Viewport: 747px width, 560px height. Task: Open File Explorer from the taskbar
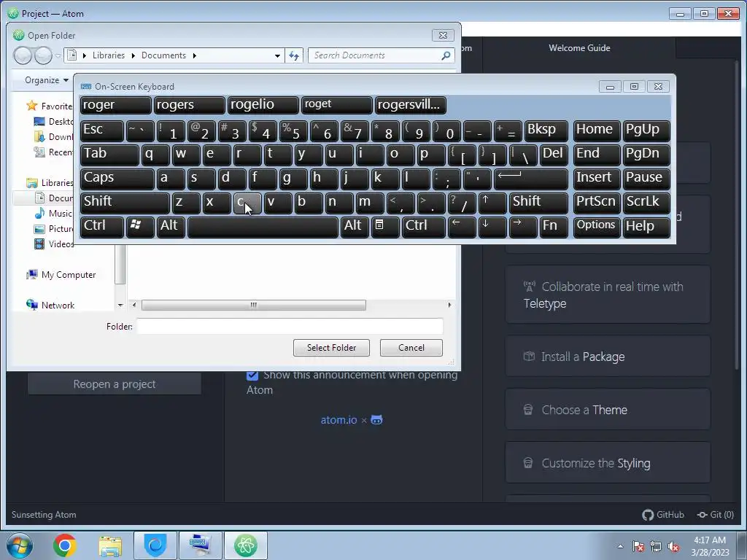pyautogui.click(x=110, y=545)
